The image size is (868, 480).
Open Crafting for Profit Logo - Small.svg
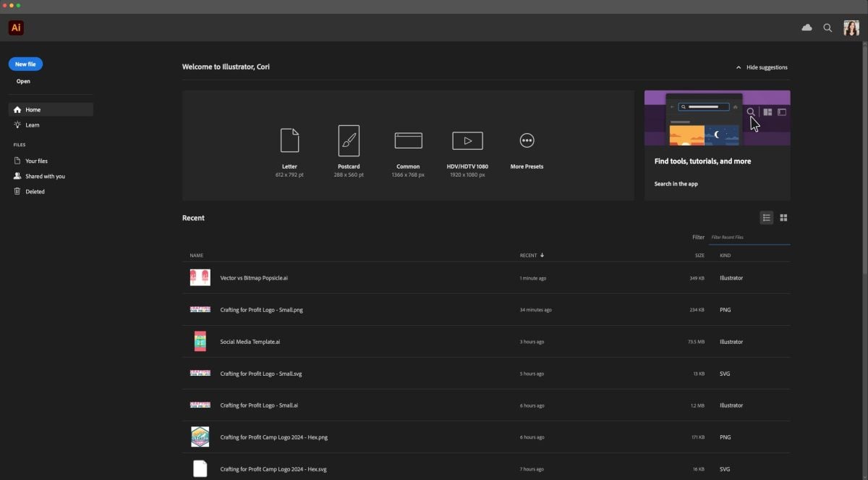point(260,374)
